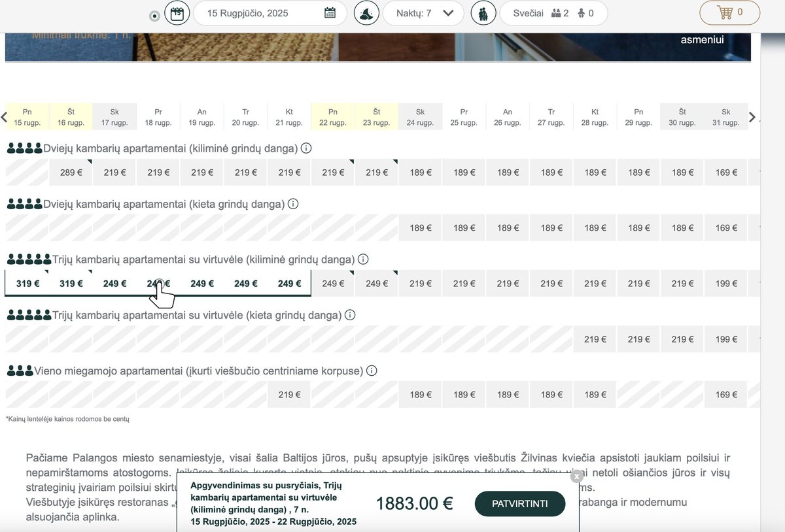Open date picker icon inside date field
Viewport: 785px width, 532px height.
tap(330, 13)
